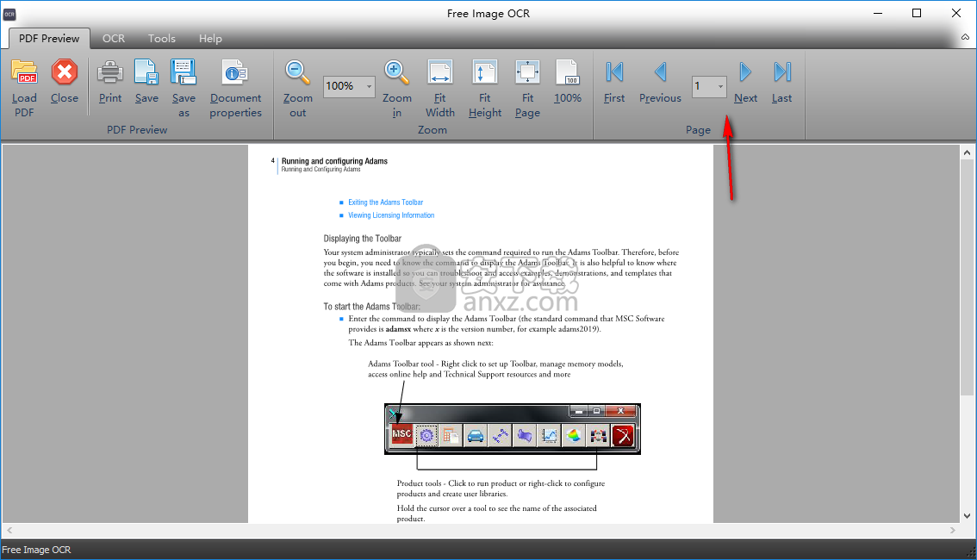The width and height of the screenshot is (977, 560).
Task: Click the horizontal scrollbar left arrow
Action: coord(9,530)
